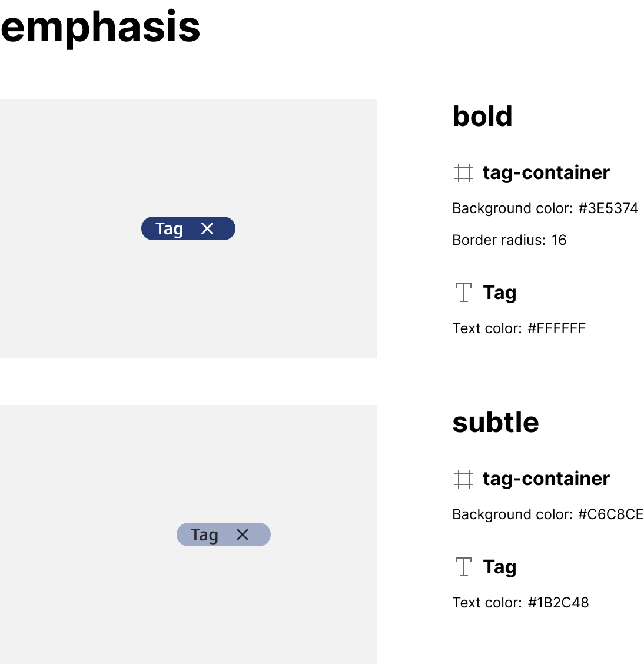The image size is (644, 664).
Task: Click the "bold" section heading
Action: (x=482, y=117)
